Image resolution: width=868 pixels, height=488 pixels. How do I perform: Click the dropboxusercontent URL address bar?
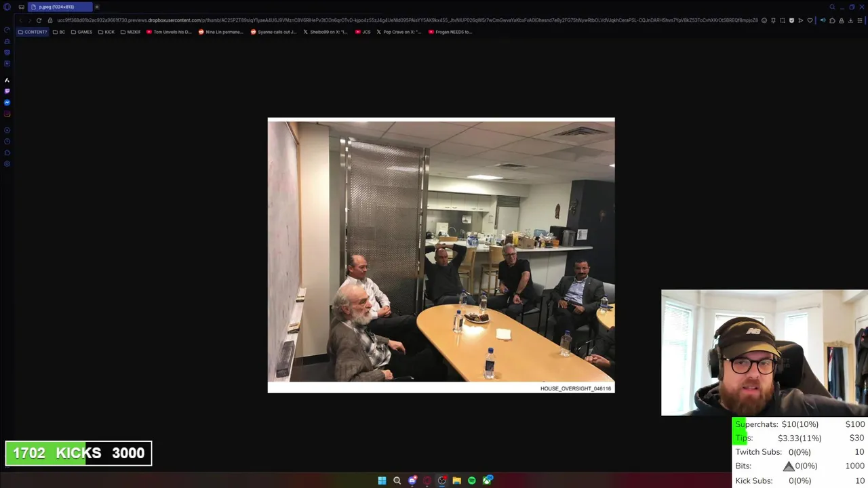click(x=407, y=20)
